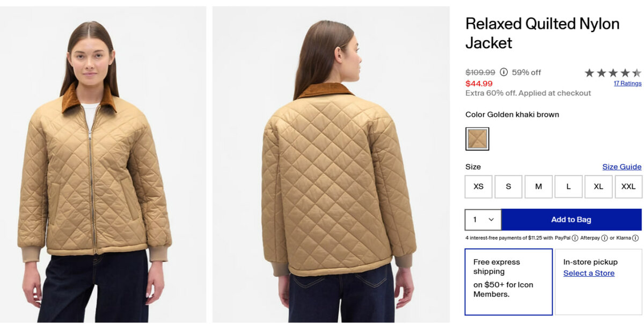Click the price info icon beside $109.99
644x324 pixels.
pyautogui.click(x=503, y=72)
